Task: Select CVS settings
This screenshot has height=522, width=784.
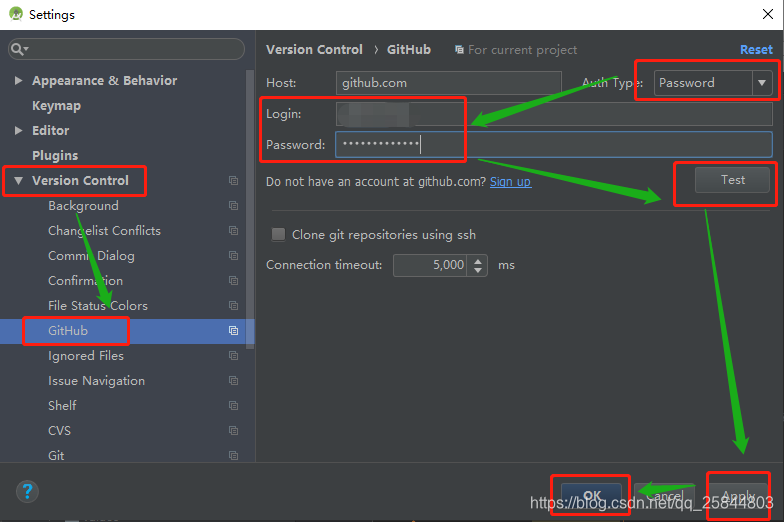Action: pos(60,430)
